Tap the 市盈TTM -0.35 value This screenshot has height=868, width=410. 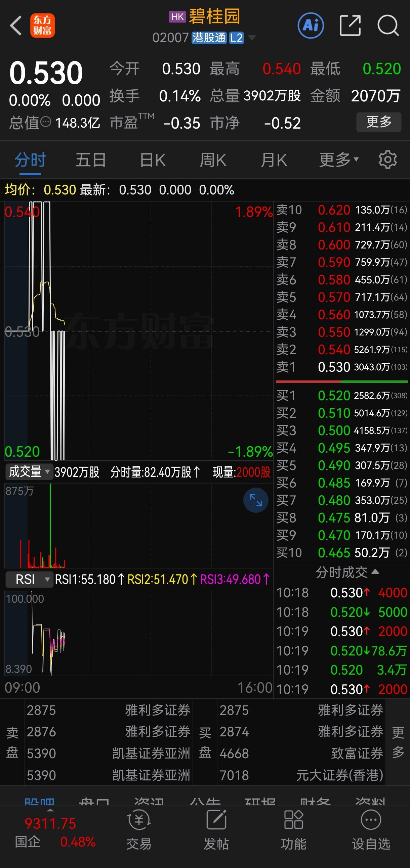coord(182,123)
